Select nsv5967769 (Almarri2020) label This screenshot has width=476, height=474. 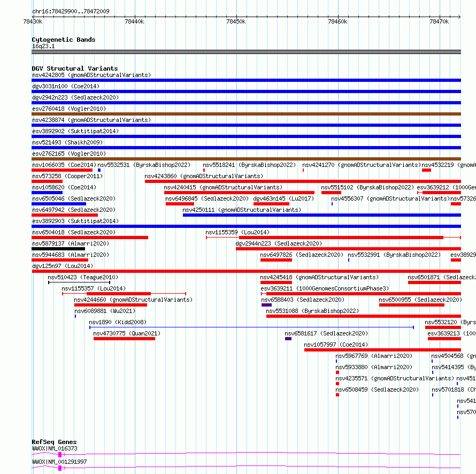(x=374, y=356)
